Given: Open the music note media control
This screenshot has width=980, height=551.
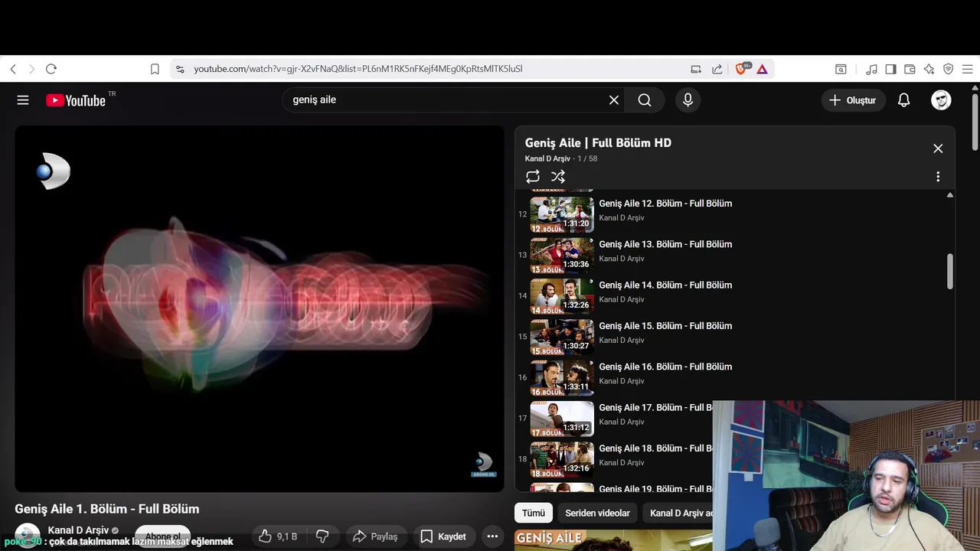Looking at the screenshot, I should [x=871, y=69].
